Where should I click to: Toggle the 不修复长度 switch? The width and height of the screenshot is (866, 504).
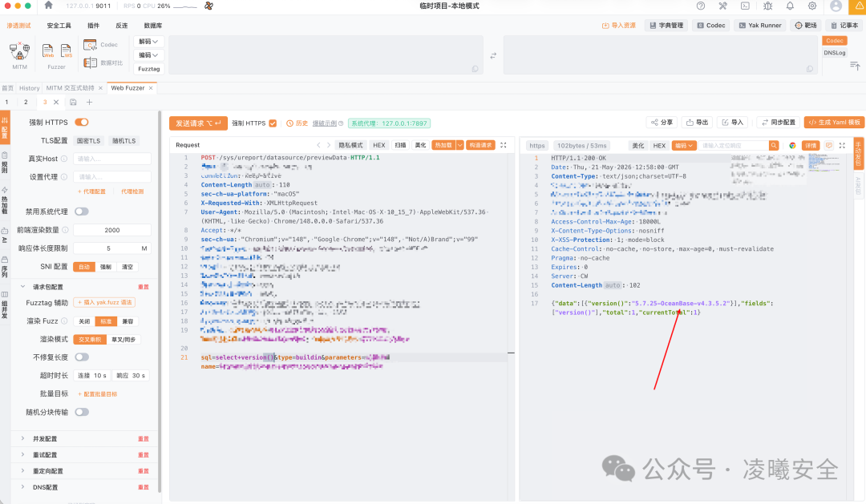(x=82, y=357)
